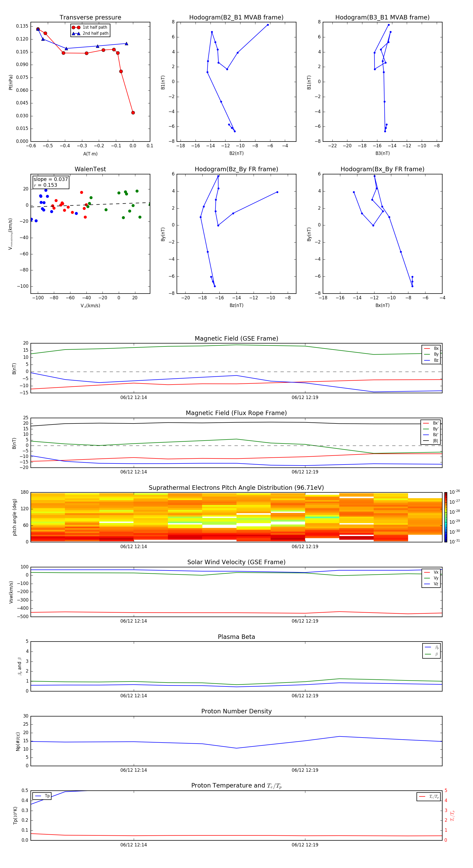Click the 10^-31 colorbar label
473x868 pixels.
tap(455, 542)
